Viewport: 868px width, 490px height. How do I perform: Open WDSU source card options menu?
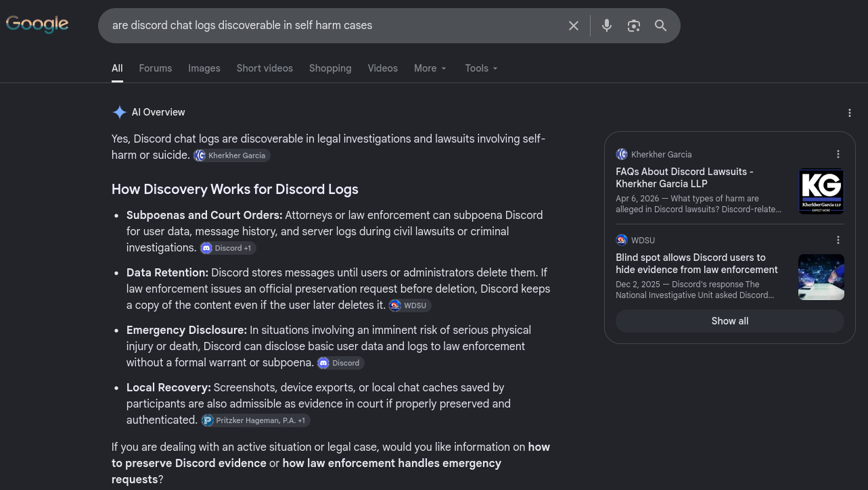point(838,240)
